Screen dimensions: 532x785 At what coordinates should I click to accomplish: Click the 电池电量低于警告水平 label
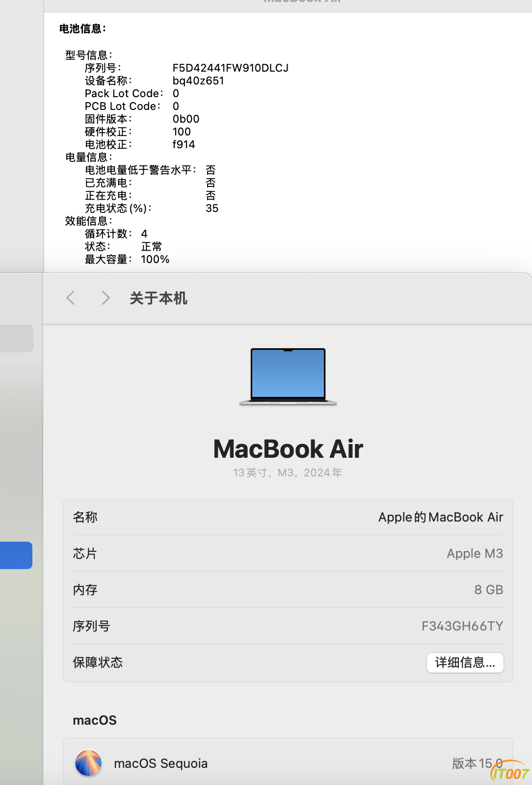(x=140, y=170)
